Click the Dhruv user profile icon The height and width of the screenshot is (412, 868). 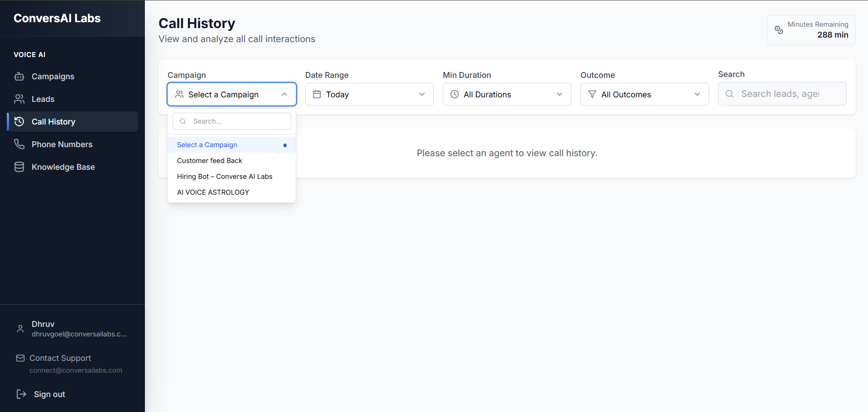click(x=20, y=329)
